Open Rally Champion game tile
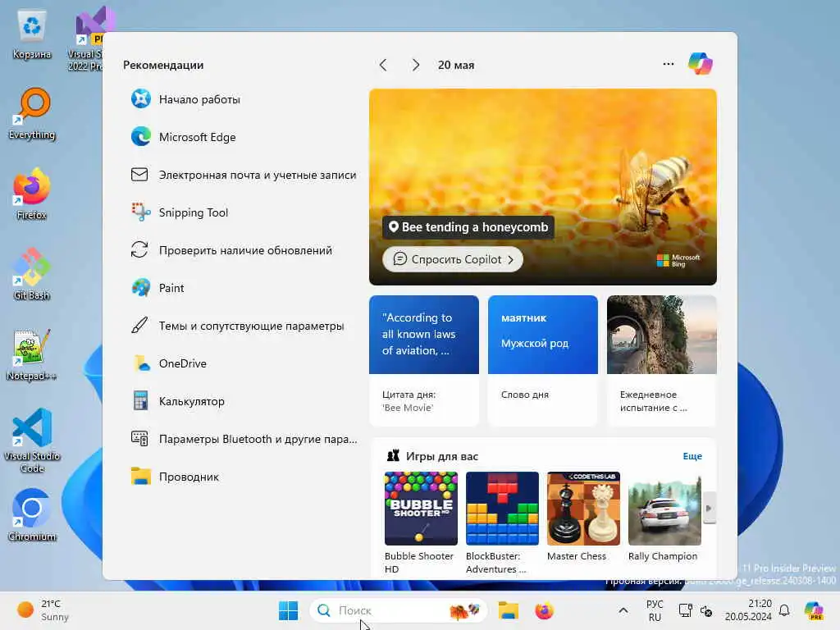 pyautogui.click(x=664, y=517)
